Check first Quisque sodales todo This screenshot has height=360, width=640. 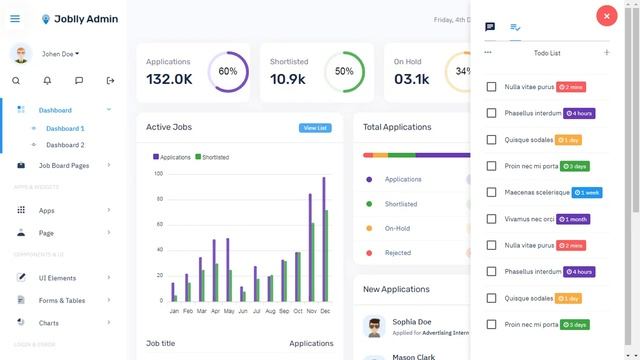(x=491, y=140)
